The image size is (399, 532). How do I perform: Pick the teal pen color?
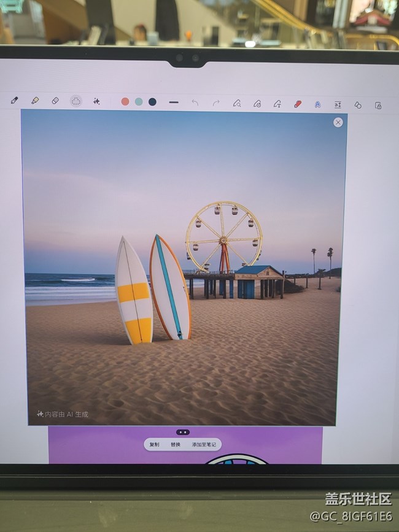(139, 101)
